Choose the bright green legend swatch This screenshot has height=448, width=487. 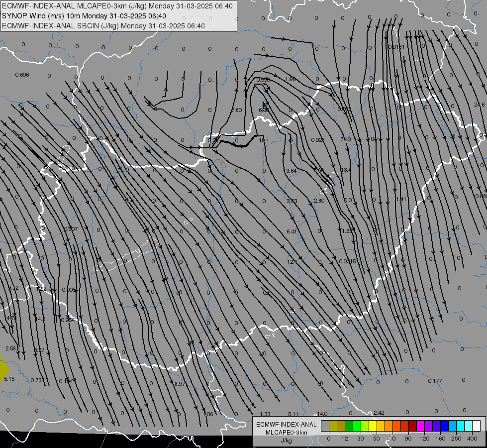(x=357, y=426)
